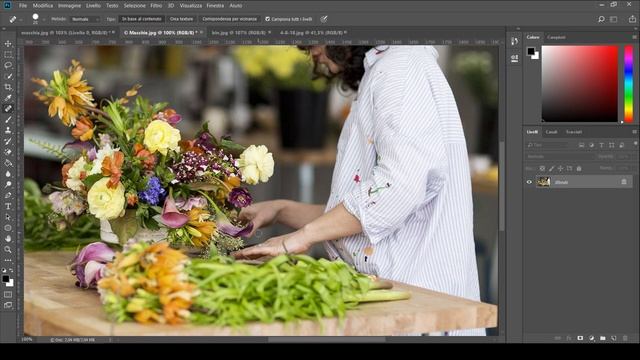Screen dimensions: 640x360
Task: Hide the Sfondo layer with the eye icon
Action: (x=529, y=182)
